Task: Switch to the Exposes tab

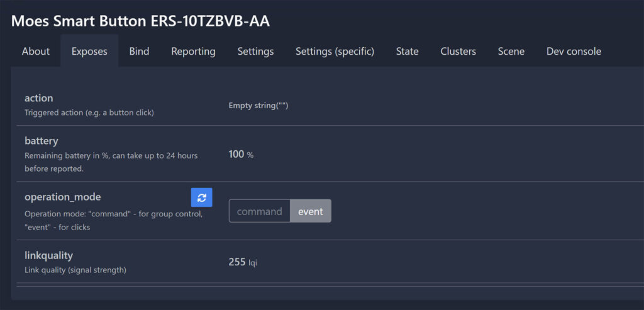Action: [89, 52]
